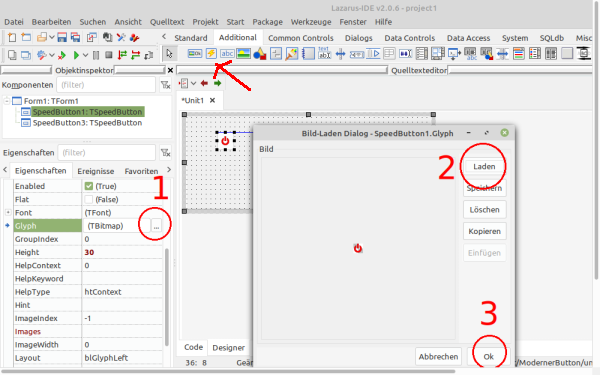The image size is (600, 375).
Task: Collapse the Form1 tree node
Action: tap(7, 101)
